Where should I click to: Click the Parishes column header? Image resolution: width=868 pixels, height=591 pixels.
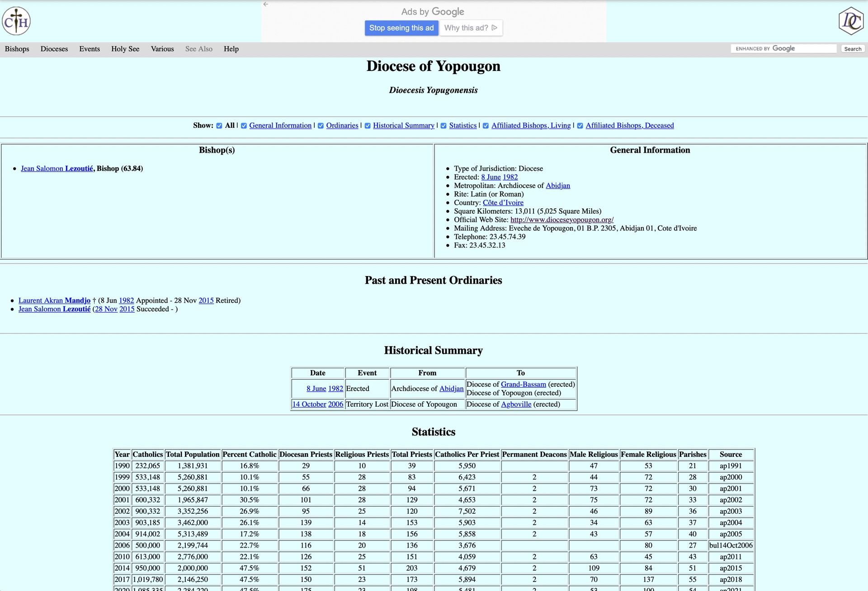[693, 455]
